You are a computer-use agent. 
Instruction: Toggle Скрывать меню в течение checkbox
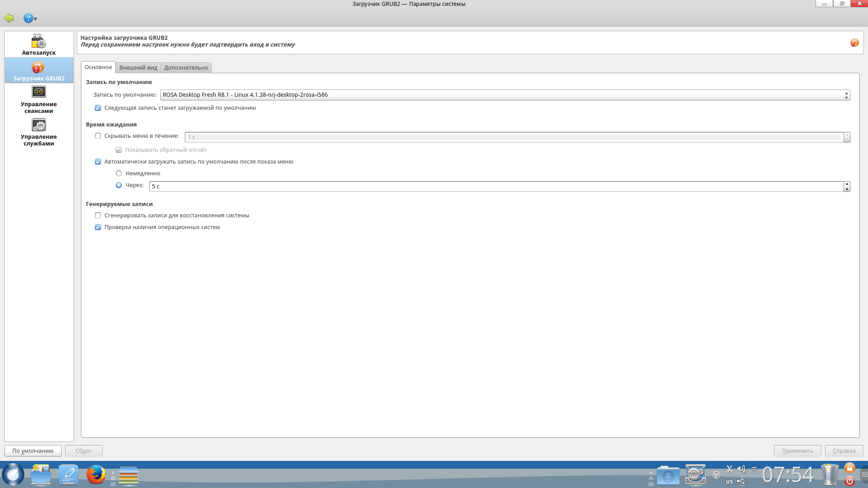98,136
